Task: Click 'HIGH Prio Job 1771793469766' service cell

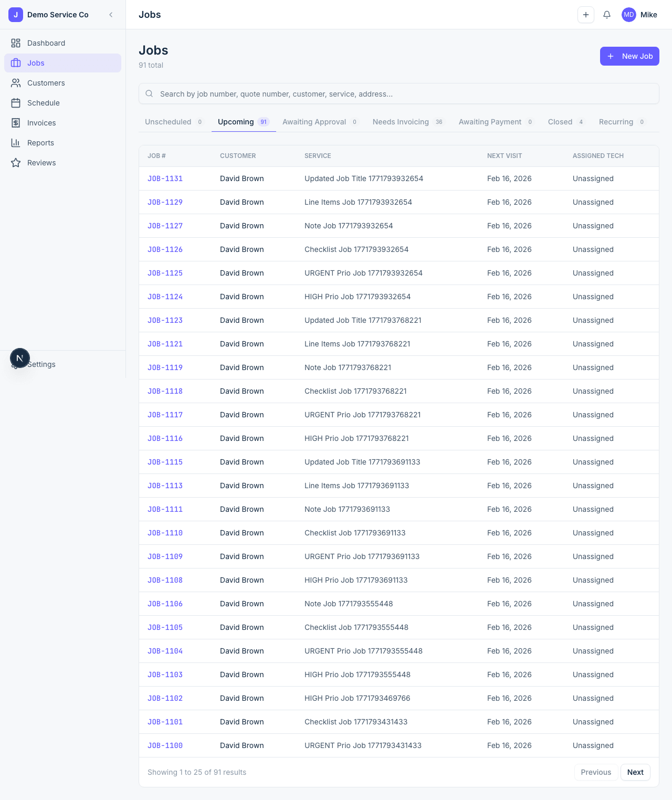Action: click(x=358, y=698)
